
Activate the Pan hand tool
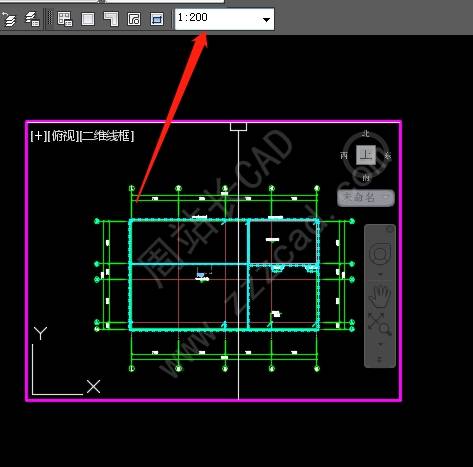point(380,296)
